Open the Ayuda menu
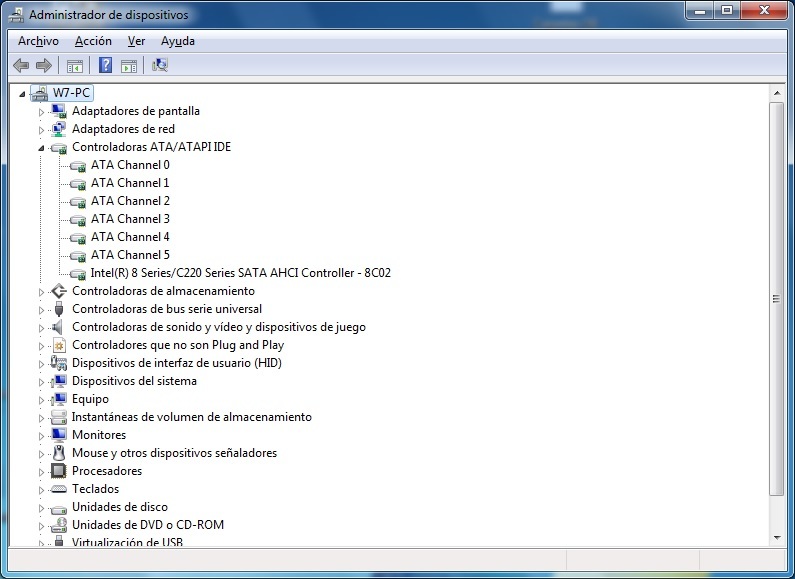 (178, 41)
